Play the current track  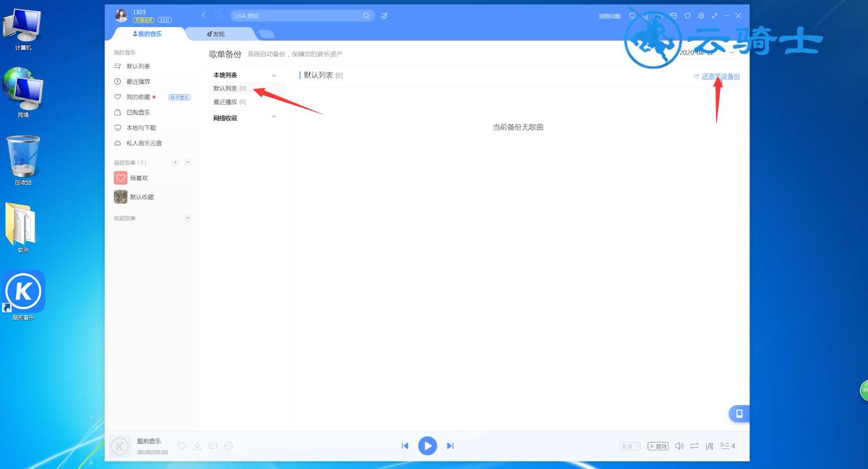427,446
